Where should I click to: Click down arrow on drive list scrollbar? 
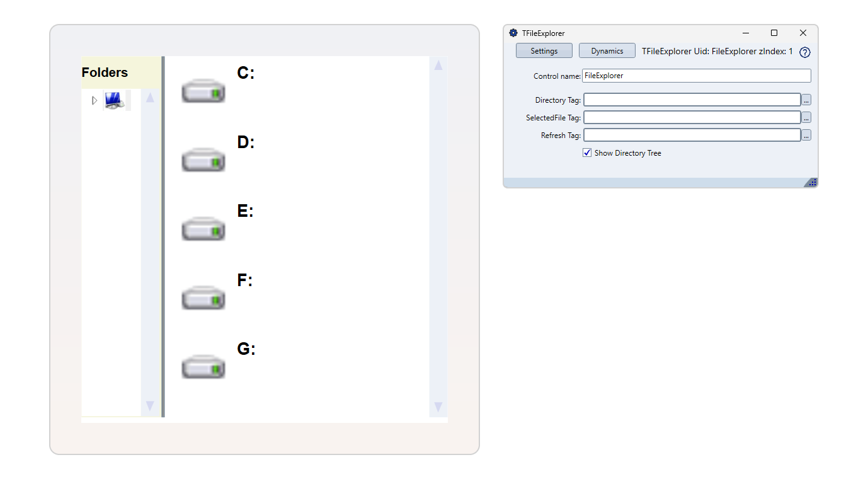[x=438, y=407]
